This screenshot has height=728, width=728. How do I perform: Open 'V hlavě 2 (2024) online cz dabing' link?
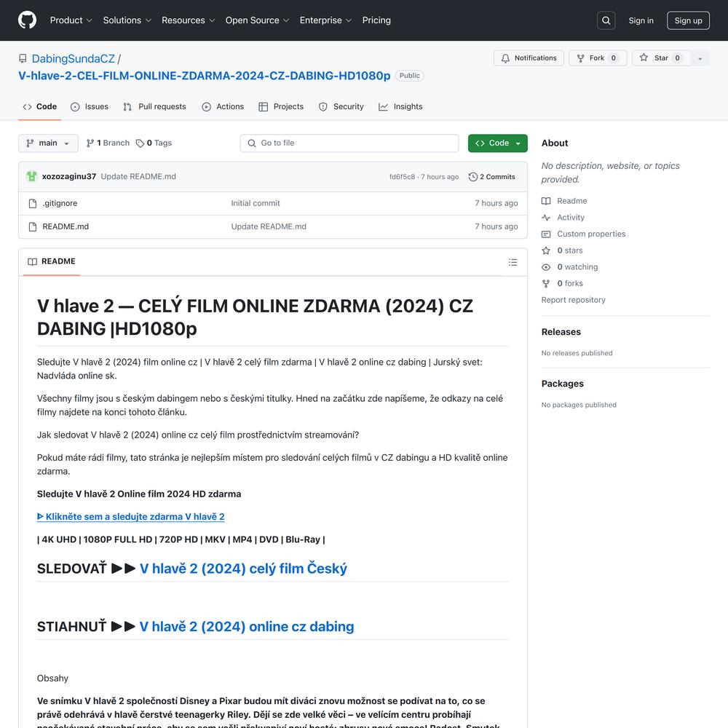coord(247,626)
